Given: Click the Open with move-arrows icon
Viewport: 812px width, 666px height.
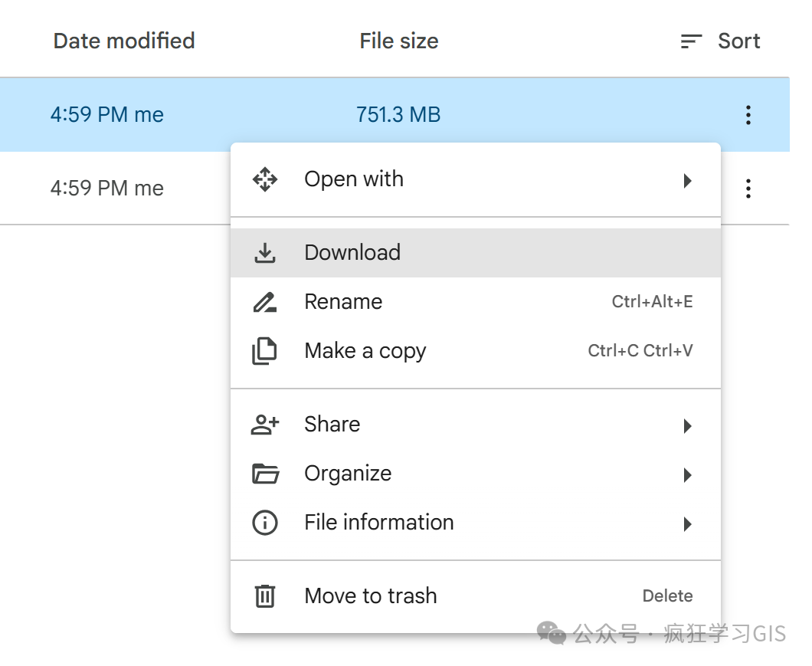Looking at the screenshot, I should (x=265, y=179).
